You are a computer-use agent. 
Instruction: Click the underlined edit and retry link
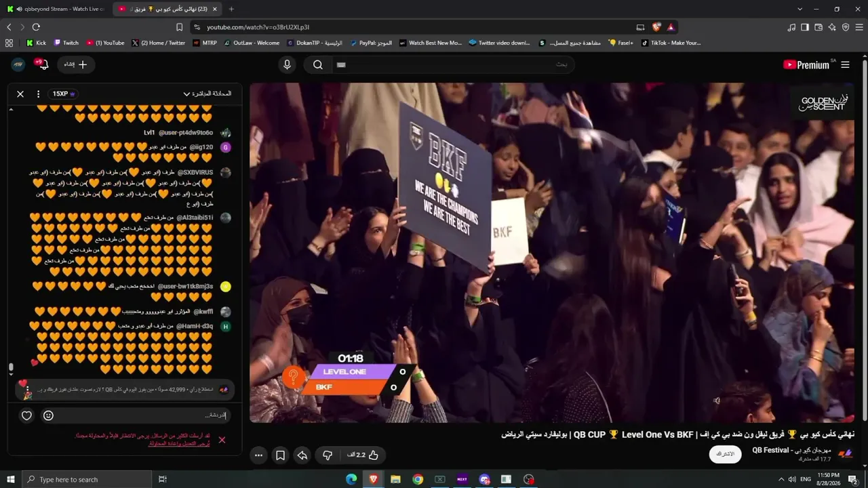click(179, 443)
